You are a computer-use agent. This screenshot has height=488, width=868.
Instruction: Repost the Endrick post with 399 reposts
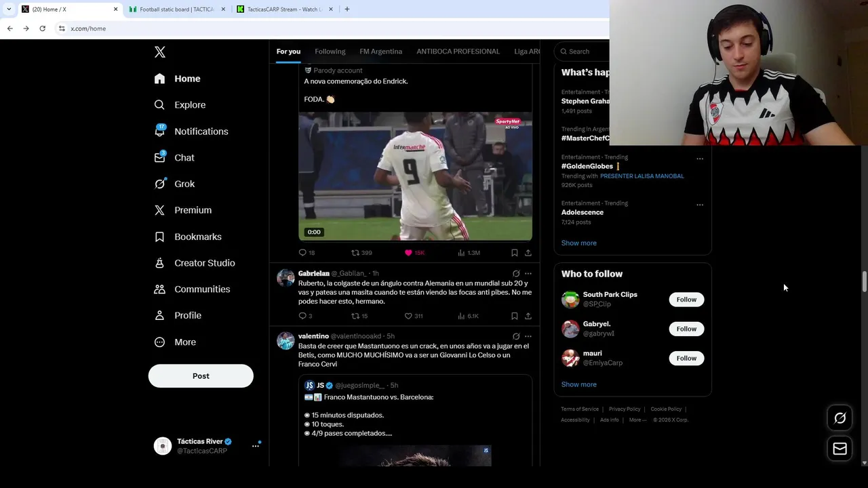point(361,253)
